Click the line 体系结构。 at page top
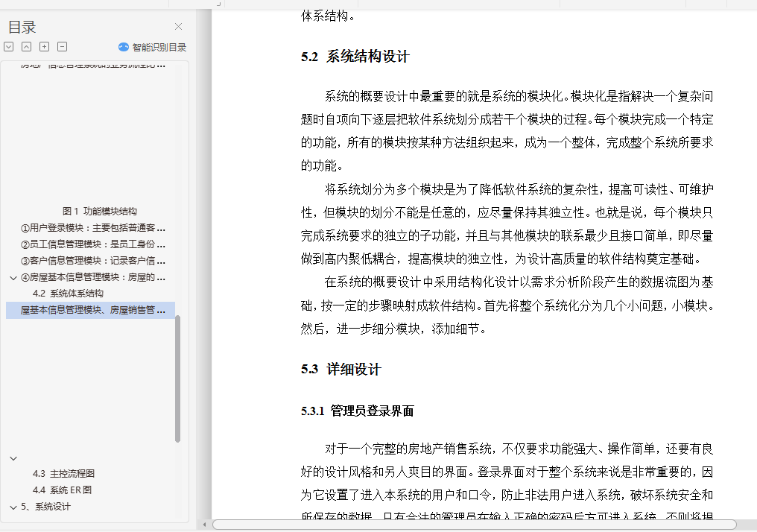The height and width of the screenshot is (532, 757). (x=329, y=16)
